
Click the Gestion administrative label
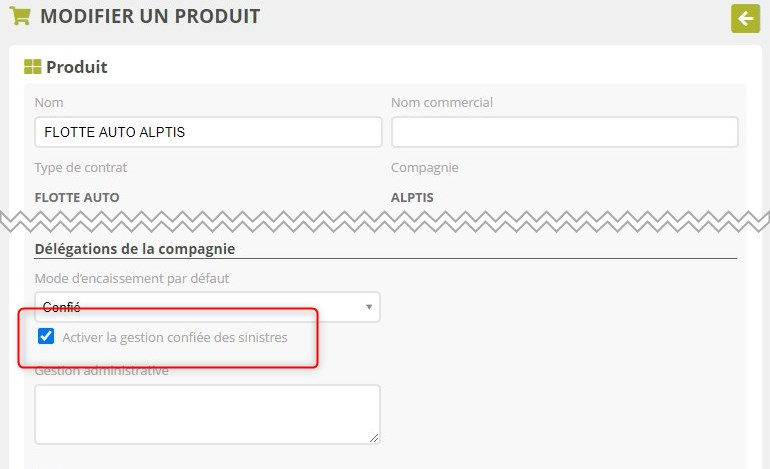[x=102, y=371]
